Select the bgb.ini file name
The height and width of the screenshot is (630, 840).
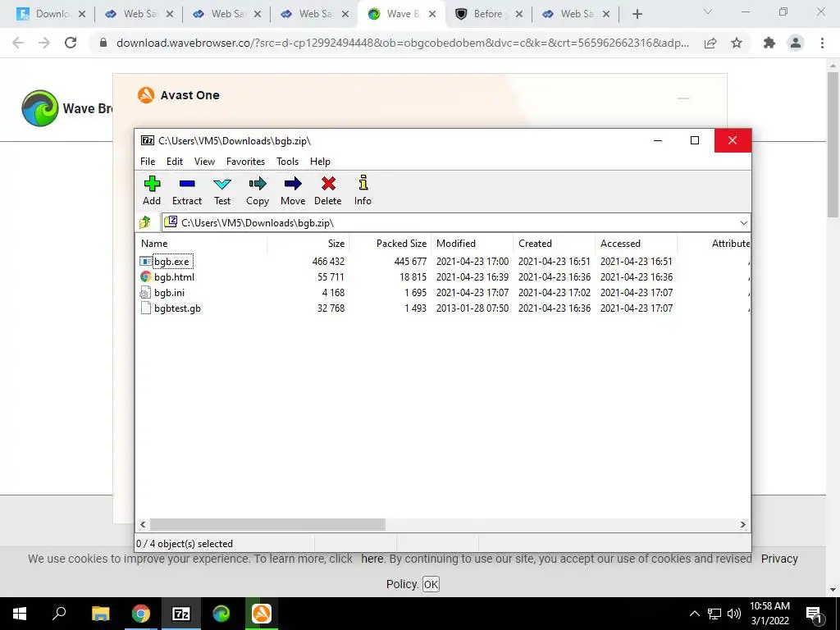(169, 293)
